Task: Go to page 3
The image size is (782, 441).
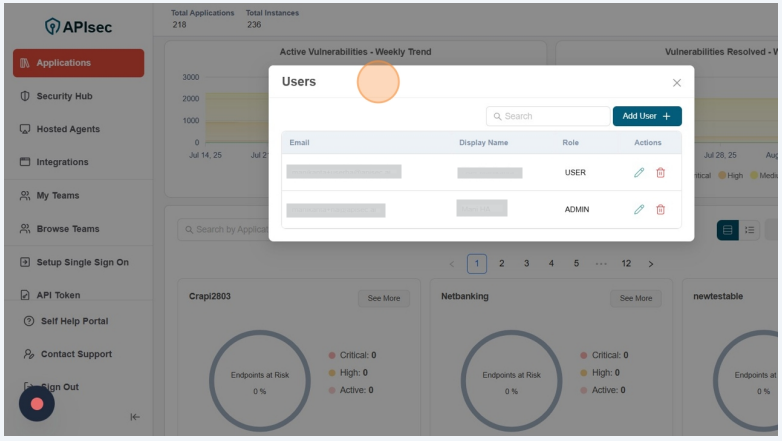Action: (526, 264)
